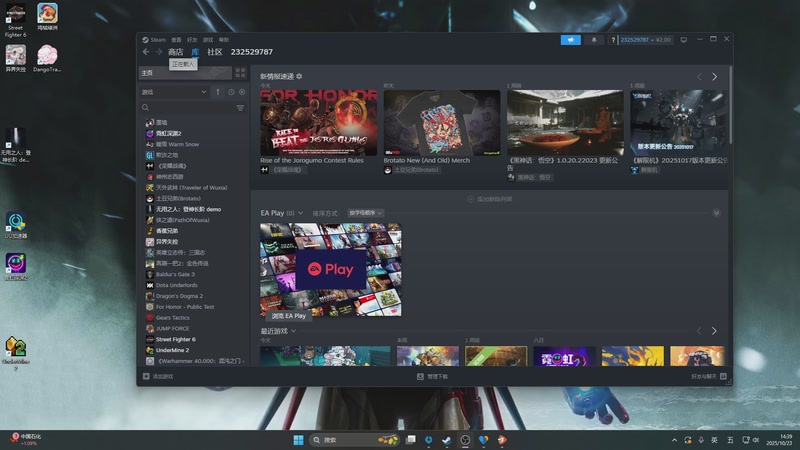Click the ready-to-play filter icon

tap(242, 92)
